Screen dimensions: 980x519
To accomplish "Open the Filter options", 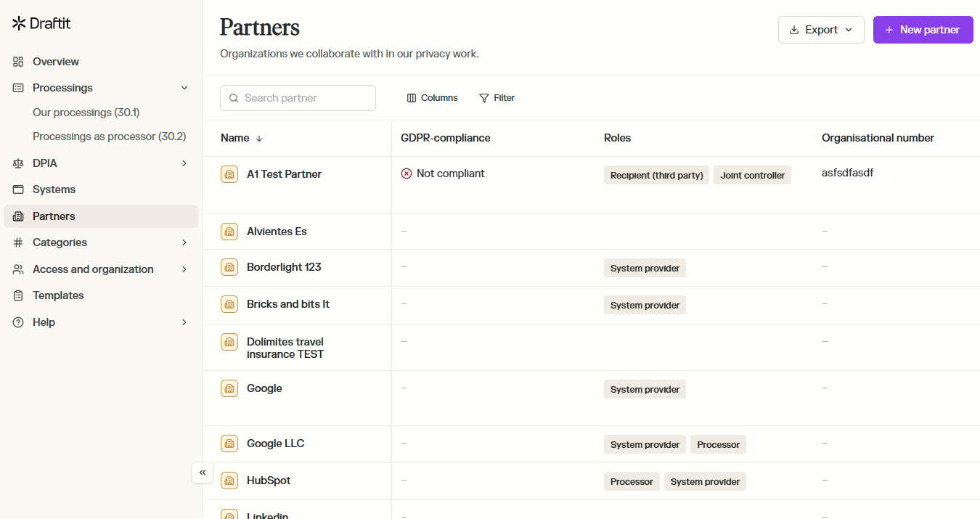I will (497, 98).
